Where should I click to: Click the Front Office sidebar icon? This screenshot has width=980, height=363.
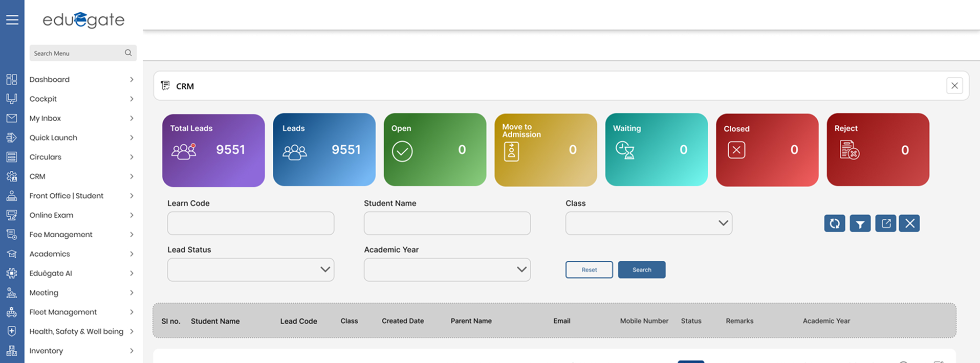point(12,196)
